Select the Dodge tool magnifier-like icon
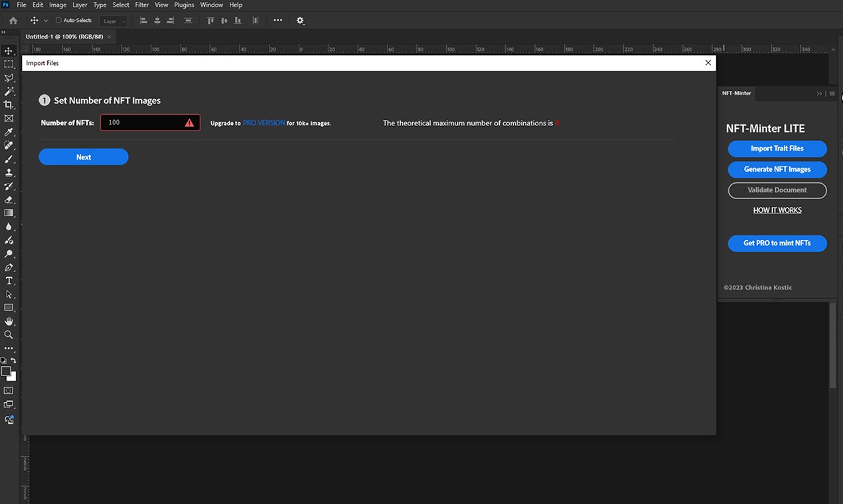 (9, 254)
